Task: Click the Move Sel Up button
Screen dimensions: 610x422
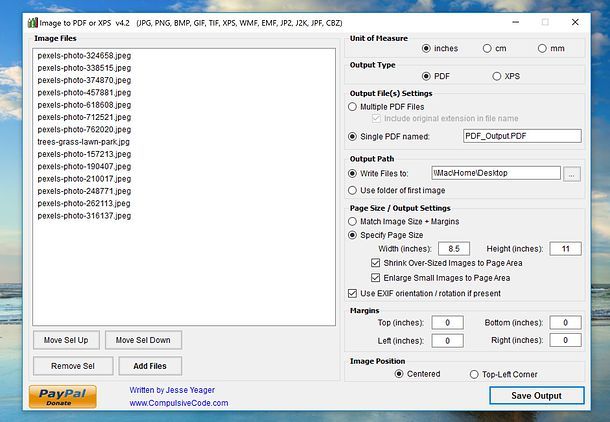Action: 66,340
